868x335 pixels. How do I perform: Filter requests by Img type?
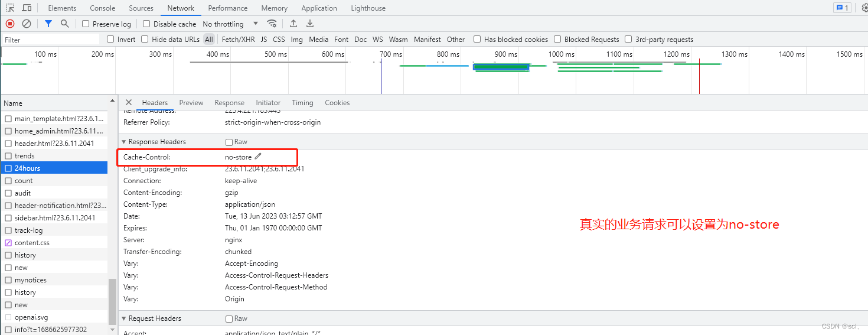point(296,39)
